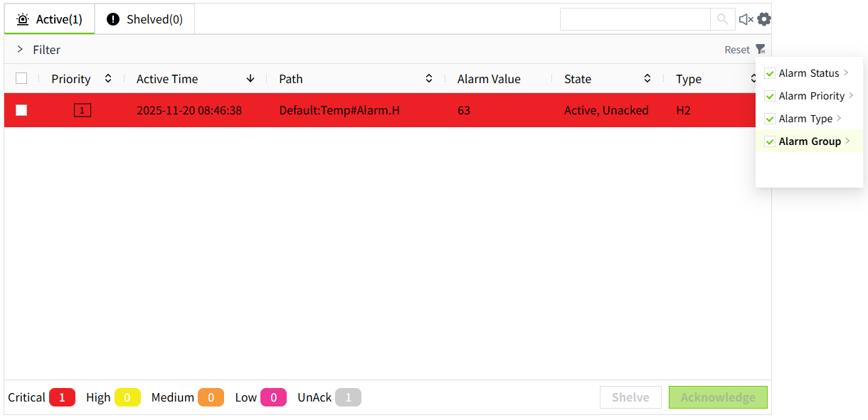Expand the Filter section chevron
868x420 pixels.
(x=20, y=50)
